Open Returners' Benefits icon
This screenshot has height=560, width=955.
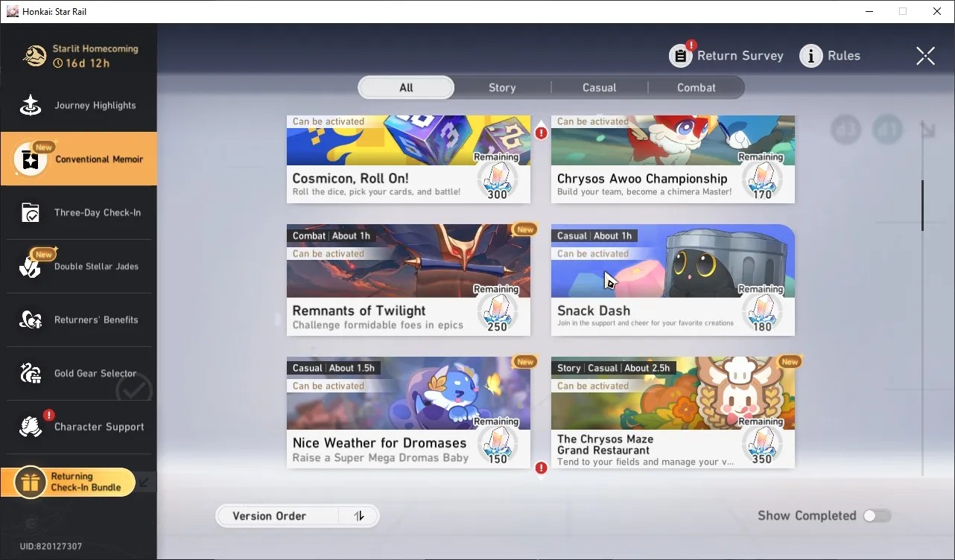pyautogui.click(x=31, y=320)
